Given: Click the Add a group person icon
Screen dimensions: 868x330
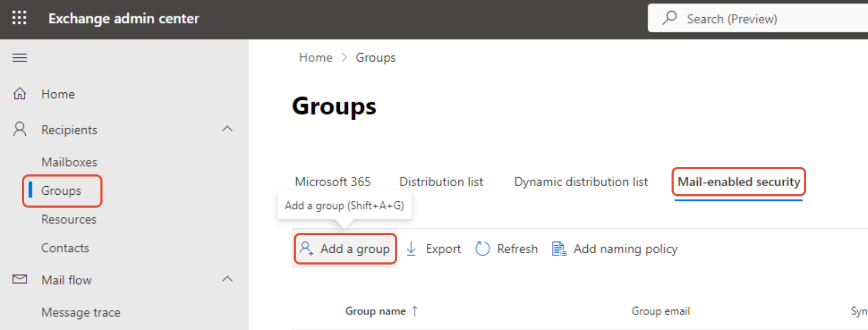Looking at the screenshot, I should pos(307,248).
